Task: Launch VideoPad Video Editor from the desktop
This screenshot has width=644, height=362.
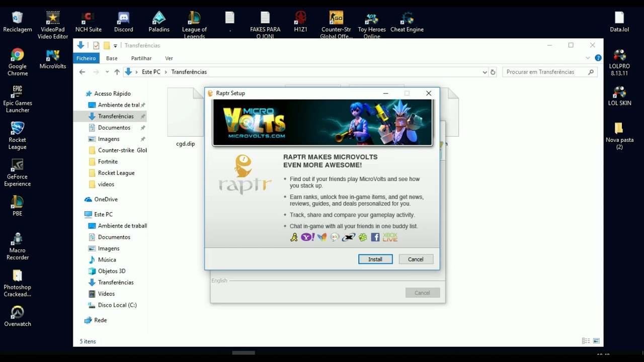Action: coord(53,25)
